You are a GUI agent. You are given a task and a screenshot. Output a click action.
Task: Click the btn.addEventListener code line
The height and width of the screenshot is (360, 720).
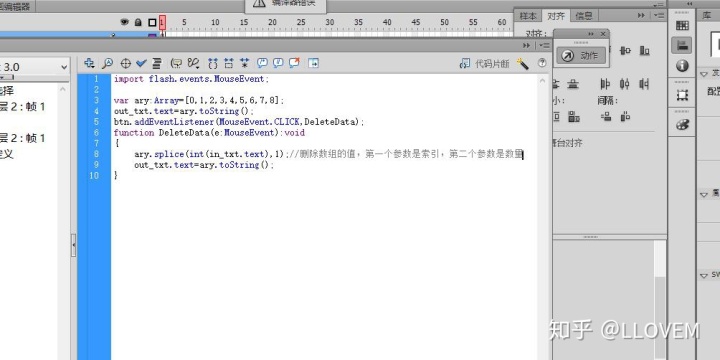coord(239,122)
